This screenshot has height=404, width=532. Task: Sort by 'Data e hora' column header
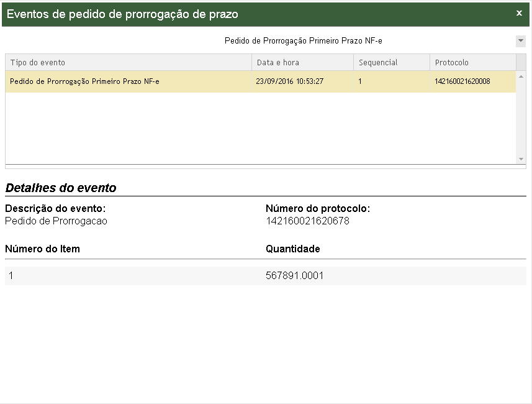click(x=303, y=63)
